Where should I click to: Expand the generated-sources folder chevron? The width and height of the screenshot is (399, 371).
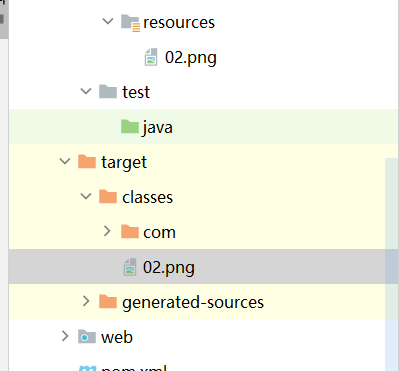coord(86,301)
